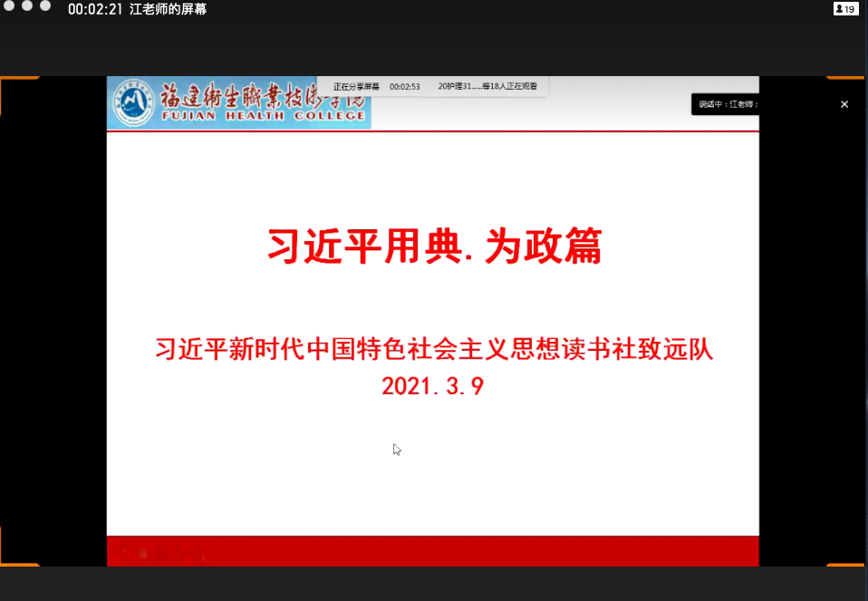Image resolution: width=868 pixels, height=601 pixels.
Task: Maximize the window using the third dot
Action: (45, 5)
